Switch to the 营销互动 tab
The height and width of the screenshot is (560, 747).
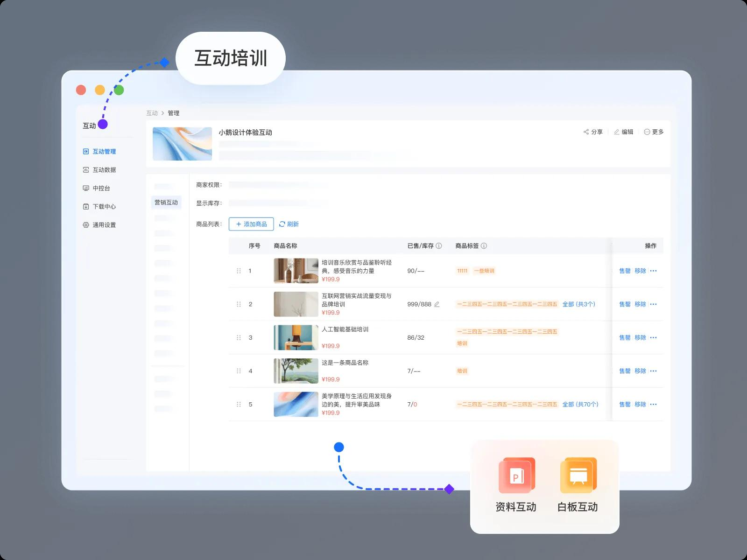[x=166, y=203]
